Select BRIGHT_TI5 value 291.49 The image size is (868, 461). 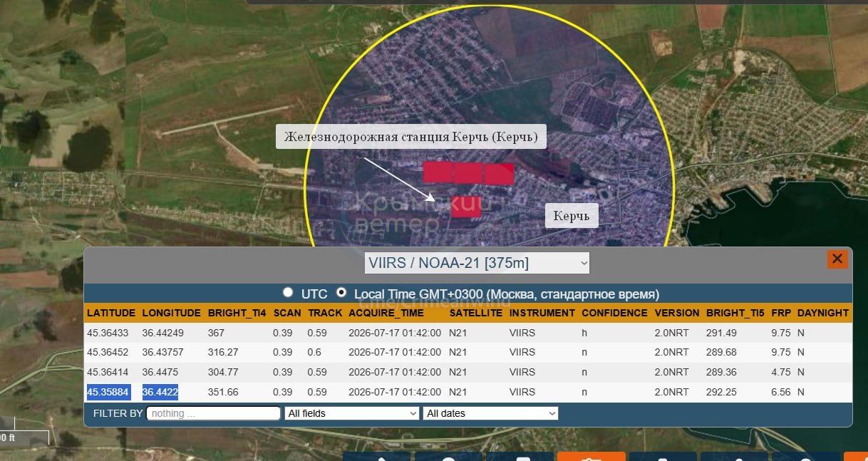coord(721,333)
